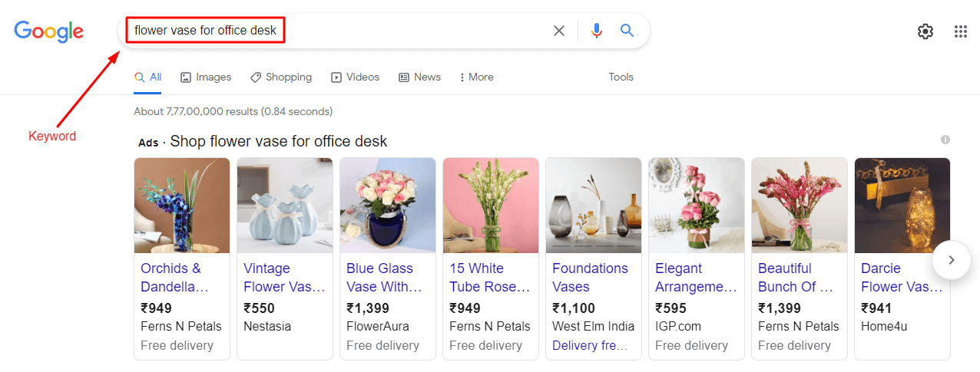This screenshot has width=980, height=372.
Task: Clear the search box with X icon
Action: [x=559, y=31]
